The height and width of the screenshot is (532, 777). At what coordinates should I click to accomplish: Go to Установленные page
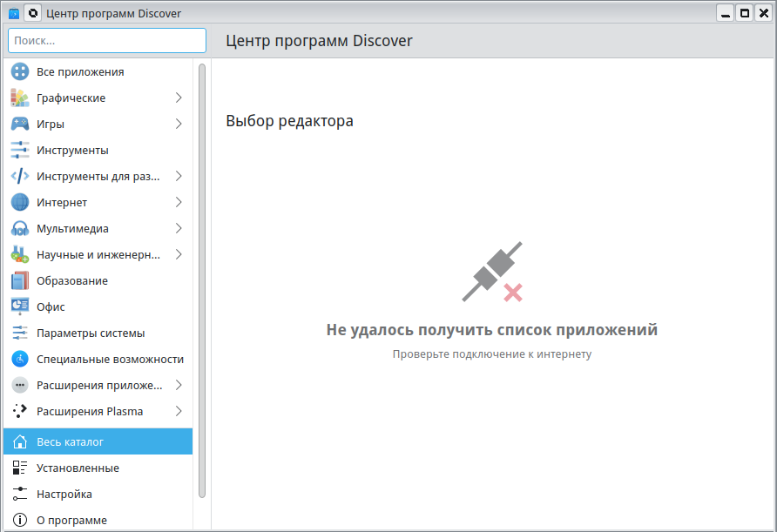98,468
